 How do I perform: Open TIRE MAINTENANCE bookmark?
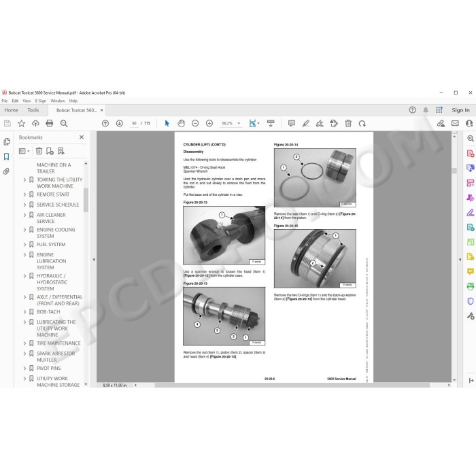(58, 343)
